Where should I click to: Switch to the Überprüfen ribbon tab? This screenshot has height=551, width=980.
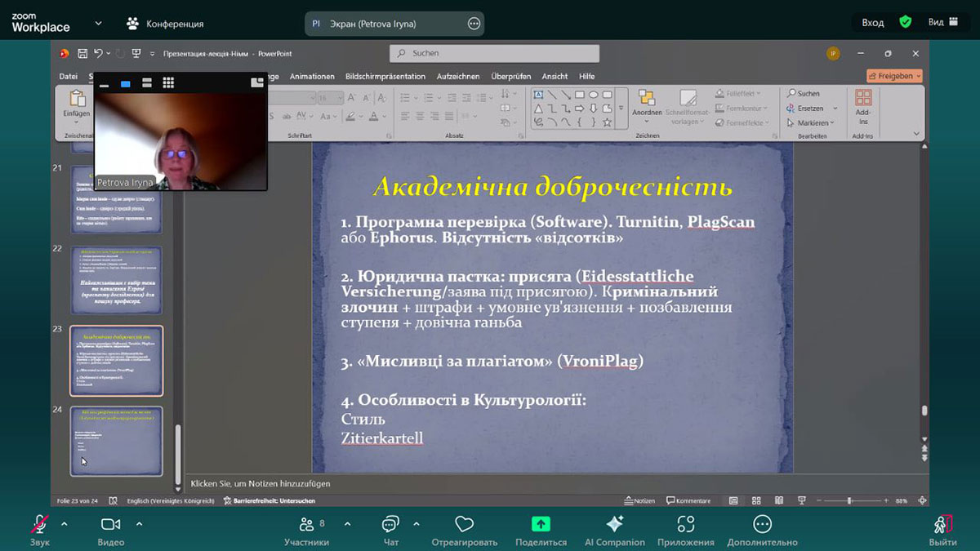tap(510, 76)
